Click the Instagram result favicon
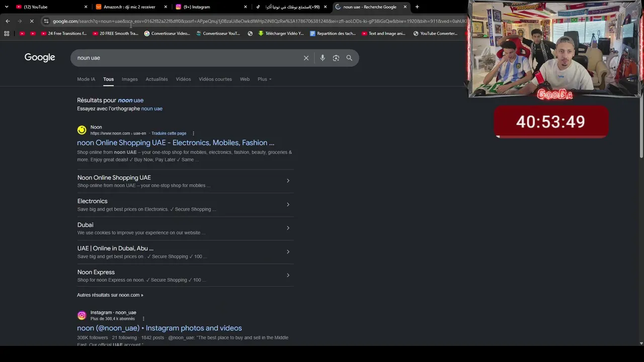The height and width of the screenshot is (362, 644). click(x=82, y=316)
